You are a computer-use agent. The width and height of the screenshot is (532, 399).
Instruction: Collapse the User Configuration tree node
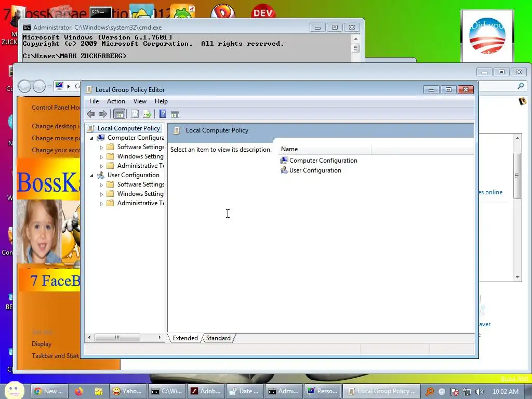tap(91, 176)
